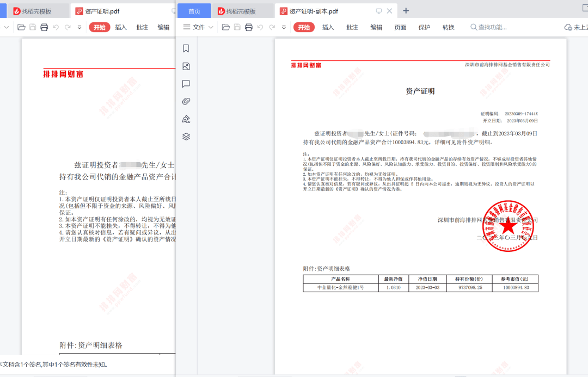The height and width of the screenshot is (377, 588).
Task: Select 插入 tab in right window
Action: tap(328, 27)
